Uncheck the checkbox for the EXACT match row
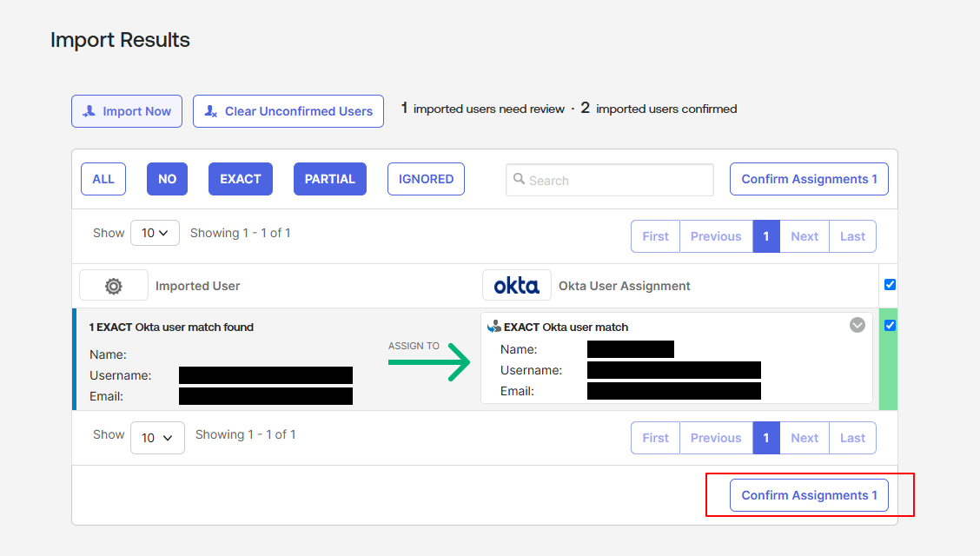The height and width of the screenshot is (556, 980). 890,326
